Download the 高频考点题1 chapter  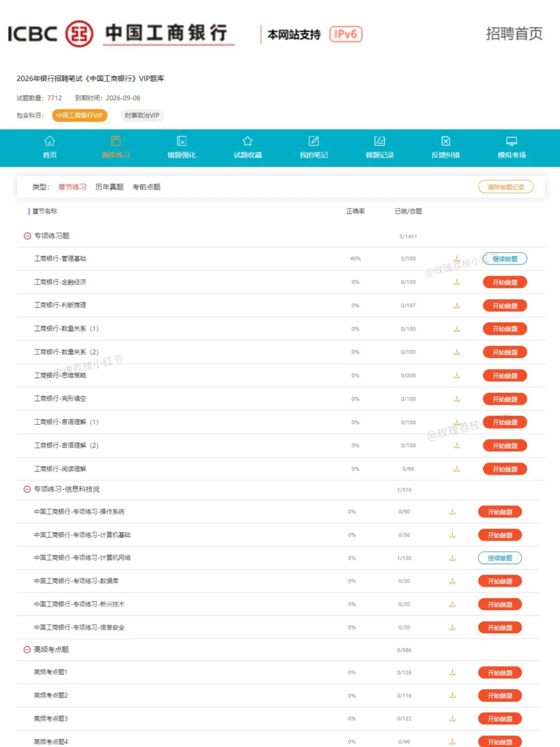pyautogui.click(x=452, y=672)
